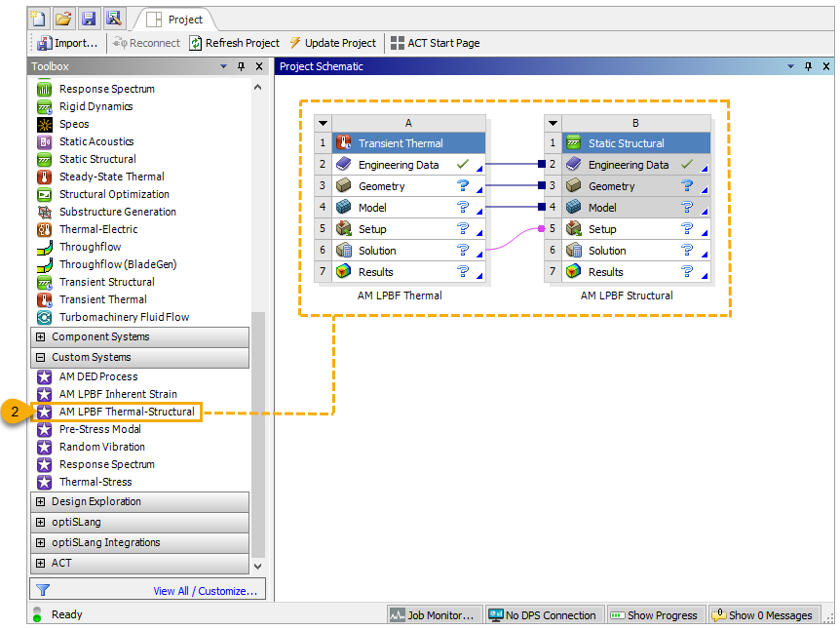Select Engineering Data cell in system A
840x630 pixels.
point(408,165)
